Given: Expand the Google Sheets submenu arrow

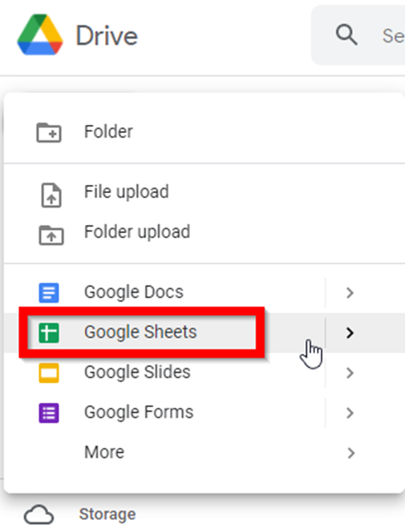Looking at the screenshot, I should tap(350, 332).
